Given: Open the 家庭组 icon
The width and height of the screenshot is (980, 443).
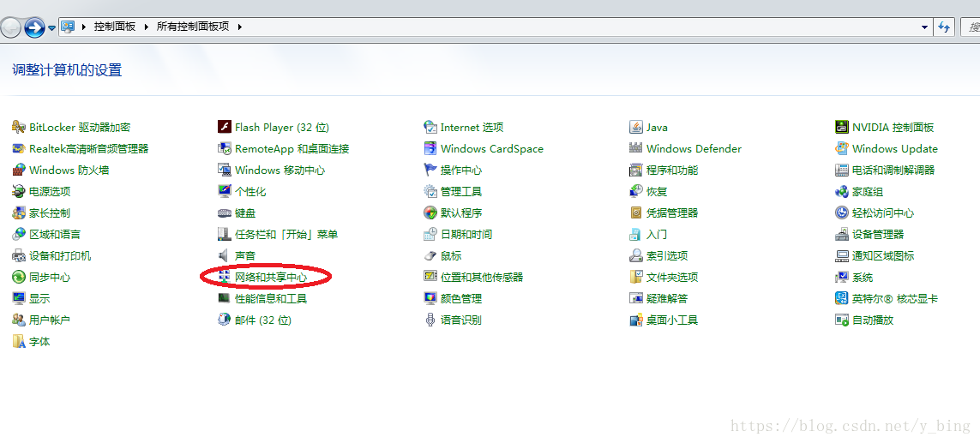Looking at the screenshot, I should (842, 191).
